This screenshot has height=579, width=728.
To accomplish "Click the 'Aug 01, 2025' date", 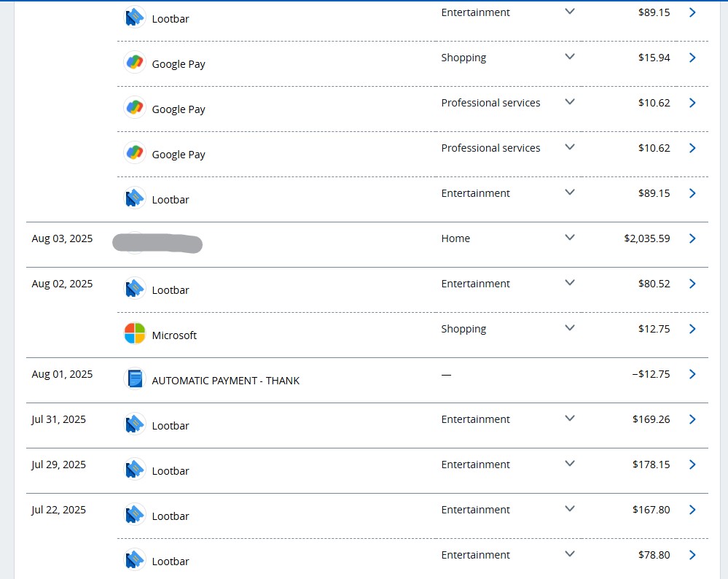I will click(62, 375).
